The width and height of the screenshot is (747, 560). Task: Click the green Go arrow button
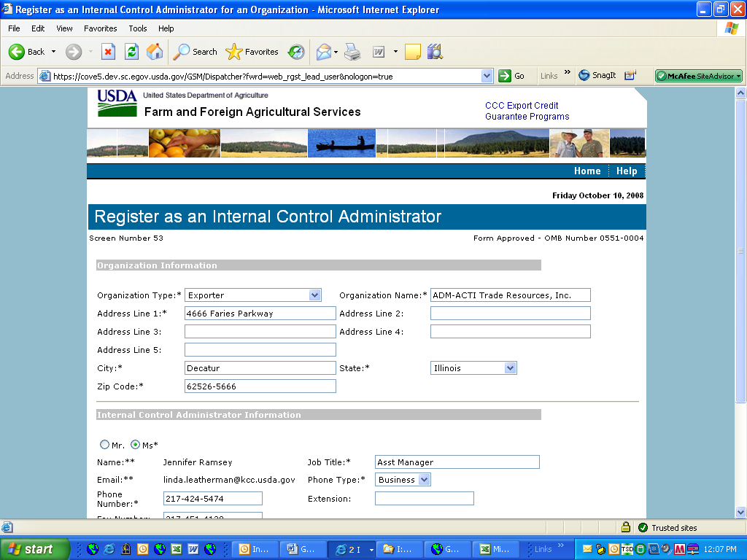(x=505, y=76)
